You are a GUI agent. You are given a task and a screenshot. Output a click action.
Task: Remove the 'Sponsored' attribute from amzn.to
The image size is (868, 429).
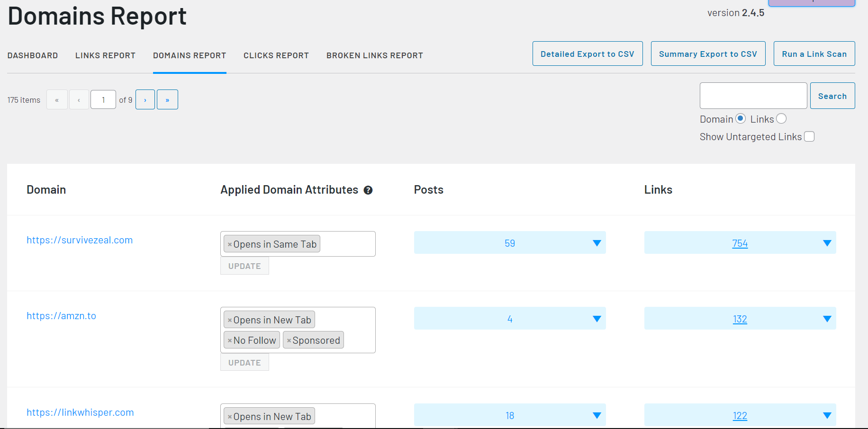[289, 340]
